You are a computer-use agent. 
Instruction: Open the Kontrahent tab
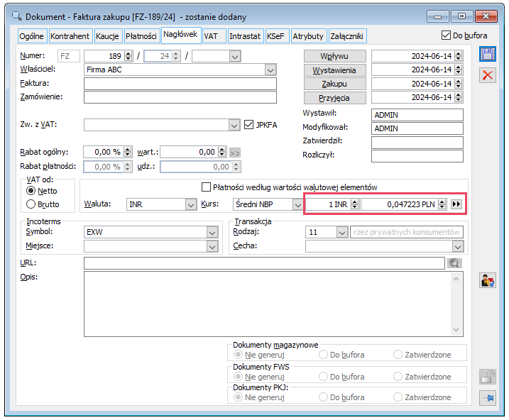click(70, 36)
